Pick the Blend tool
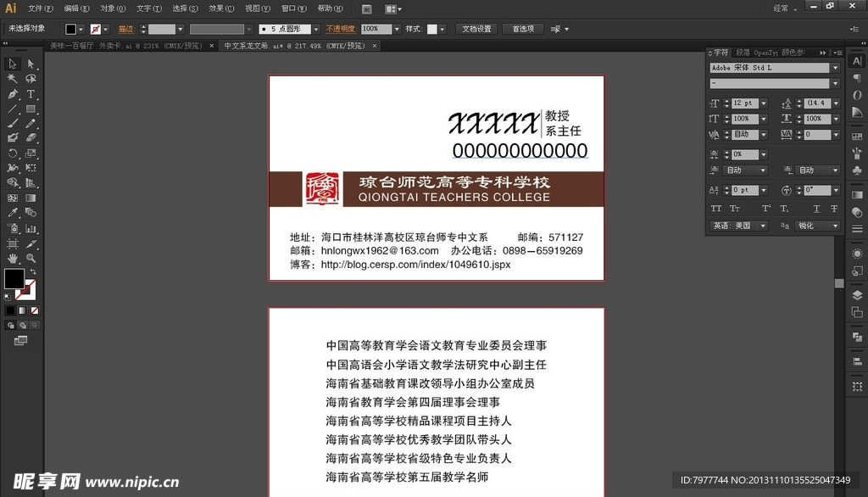868x497 pixels. [31, 213]
